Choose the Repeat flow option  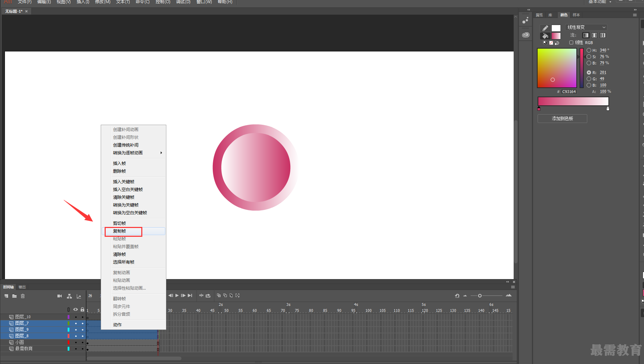[603, 35]
